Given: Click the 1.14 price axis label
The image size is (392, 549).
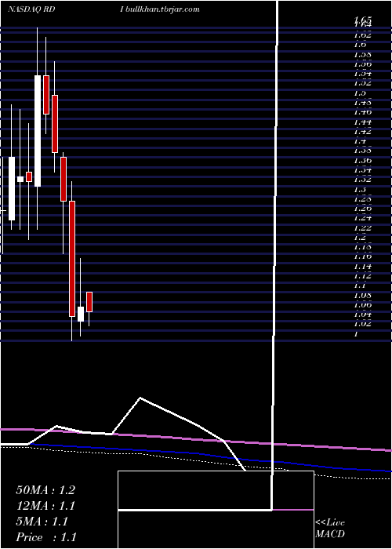Looking at the screenshot, I should click(x=362, y=267).
